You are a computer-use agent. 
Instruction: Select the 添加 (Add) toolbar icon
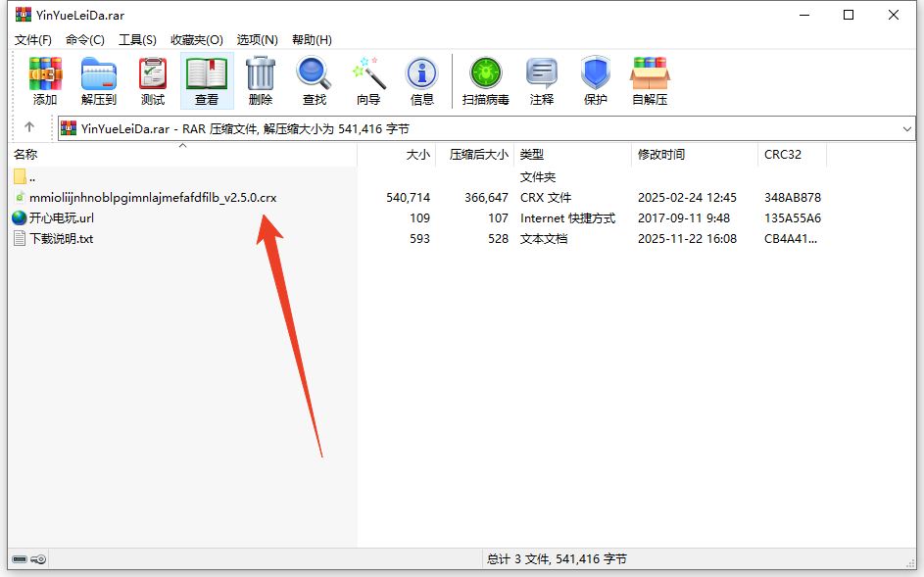[x=45, y=80]
